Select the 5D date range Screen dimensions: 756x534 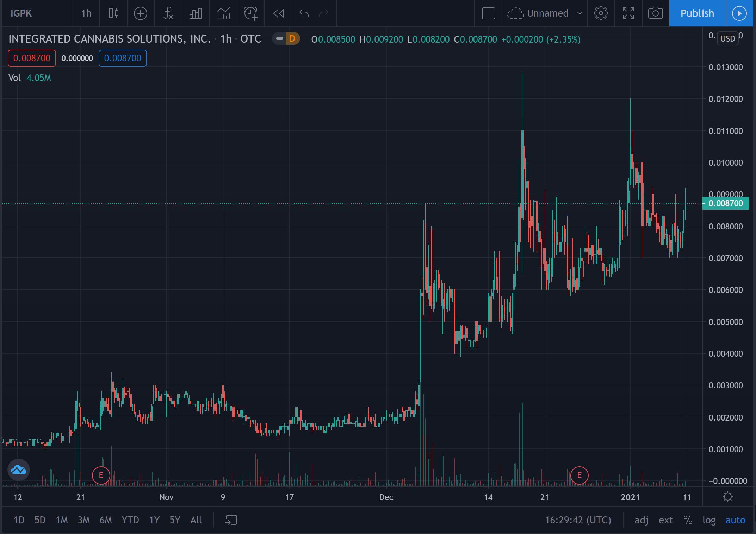(x=40, y=520)
